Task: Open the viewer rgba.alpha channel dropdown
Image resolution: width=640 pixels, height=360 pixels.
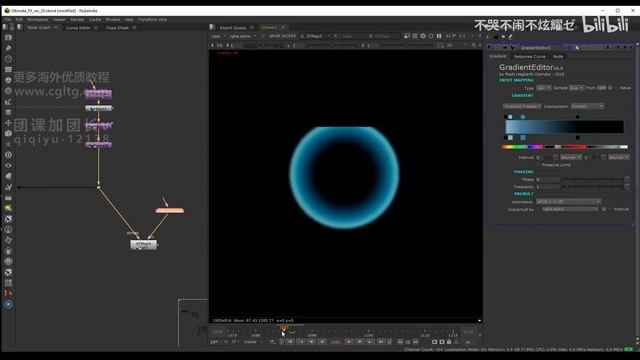Action: coord(242,36)
